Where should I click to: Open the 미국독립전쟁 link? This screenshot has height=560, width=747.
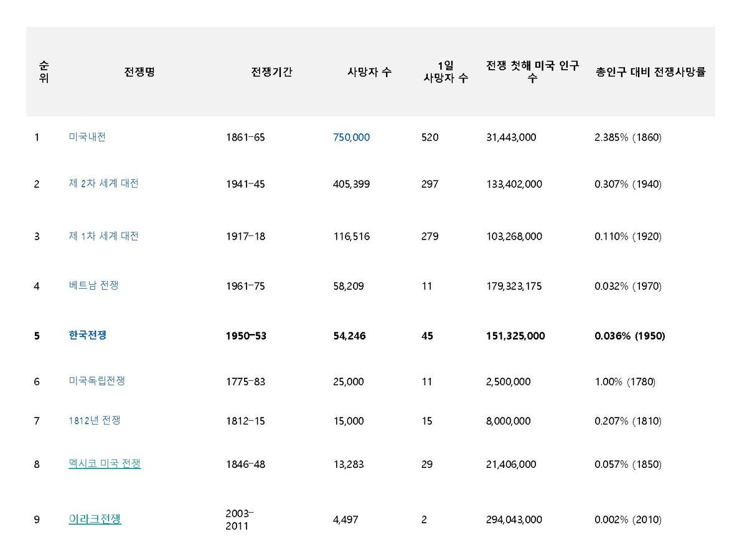tap(96, 381)
